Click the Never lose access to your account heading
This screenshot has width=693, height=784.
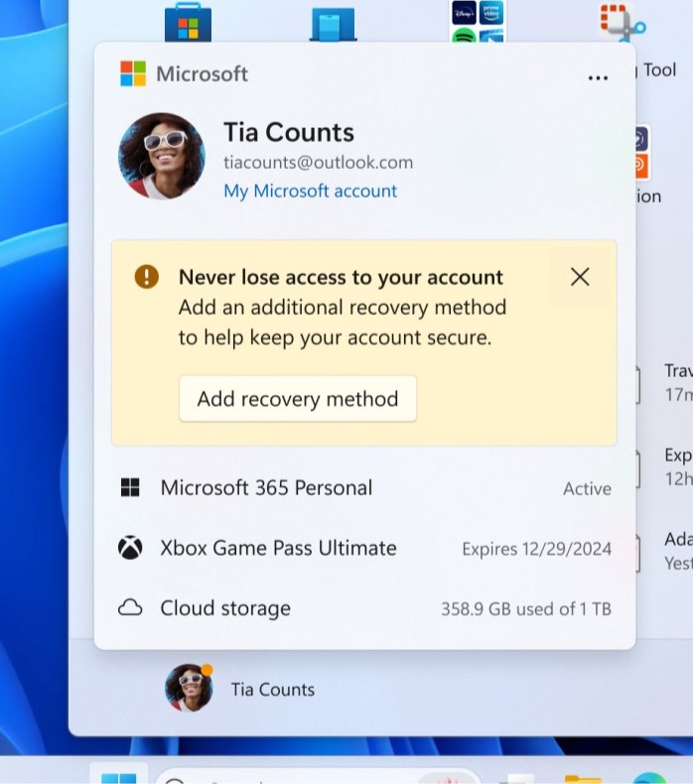tap(341, 278)
